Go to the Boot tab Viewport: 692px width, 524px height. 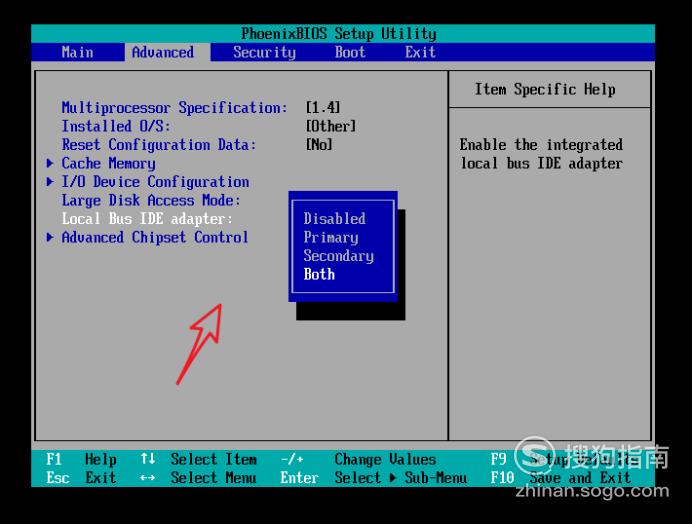(350, 52)
